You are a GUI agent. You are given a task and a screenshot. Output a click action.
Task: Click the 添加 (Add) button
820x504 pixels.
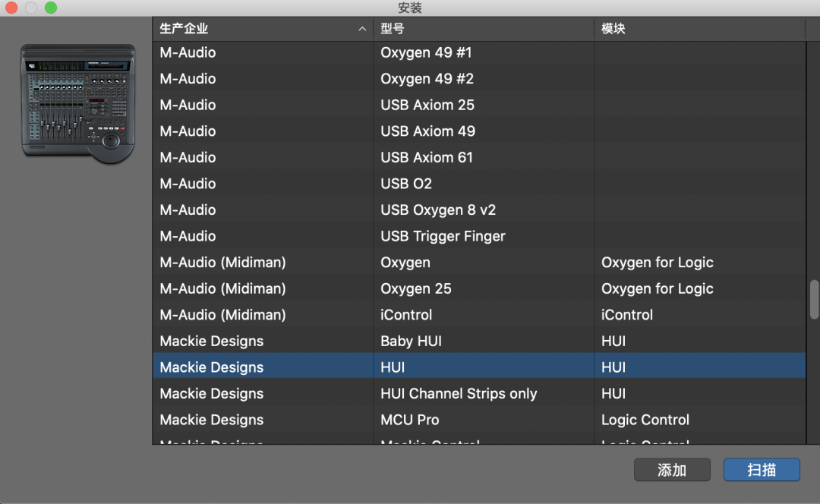coord(672,470)
